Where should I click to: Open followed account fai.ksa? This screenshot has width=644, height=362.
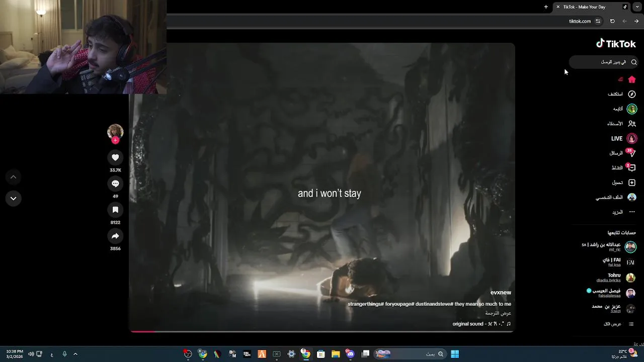[619, 262]
